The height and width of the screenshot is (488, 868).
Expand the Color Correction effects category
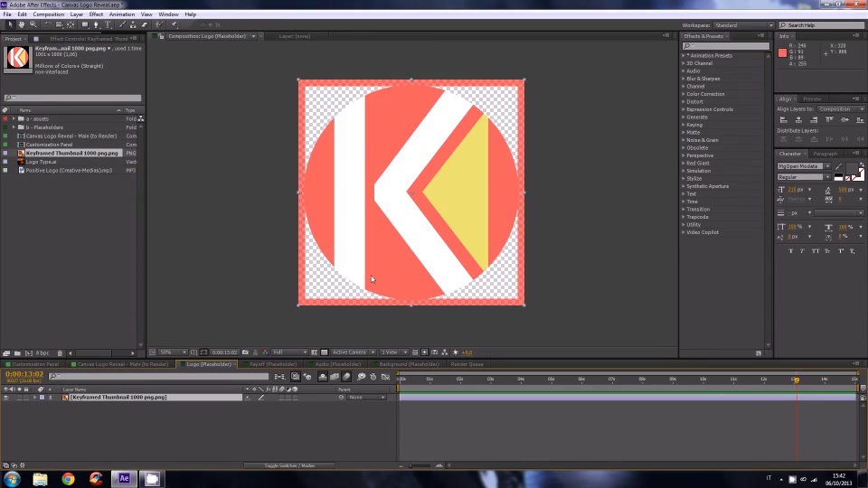point(684,94)
